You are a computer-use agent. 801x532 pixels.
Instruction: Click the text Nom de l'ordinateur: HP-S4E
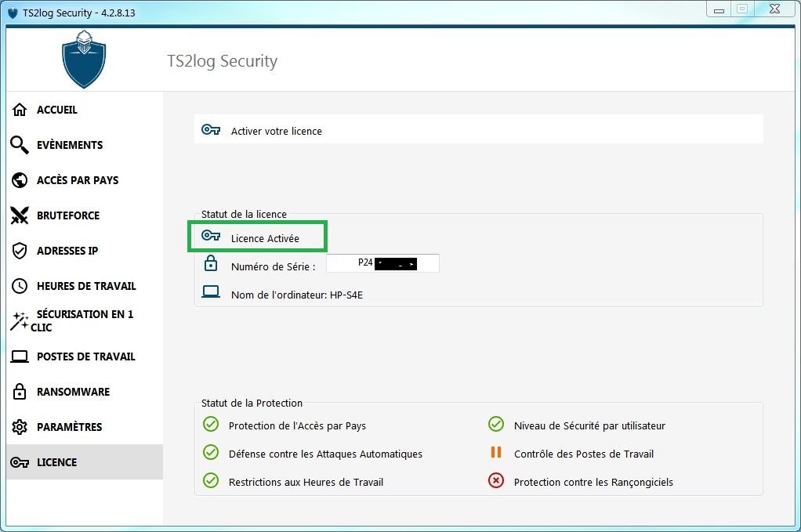tap(297, 295)
